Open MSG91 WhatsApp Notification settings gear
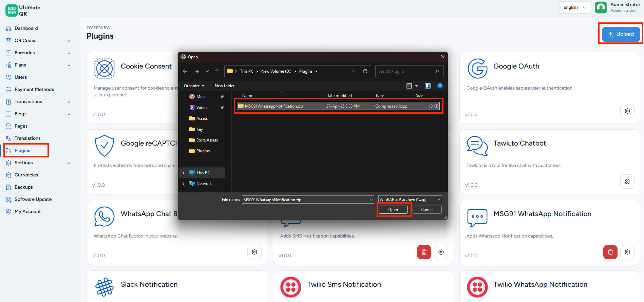The height and width of the screenshot is (302, 644). tap(627, 252)
